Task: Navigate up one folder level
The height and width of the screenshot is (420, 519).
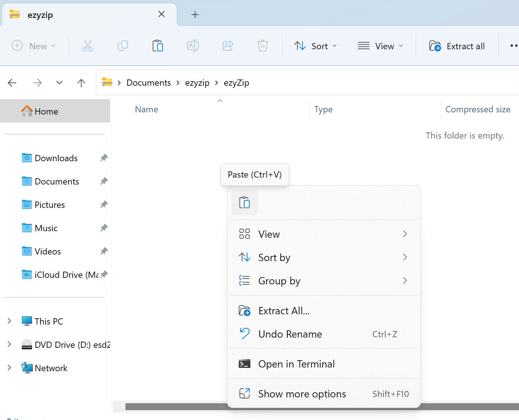Action: point(81,82)
